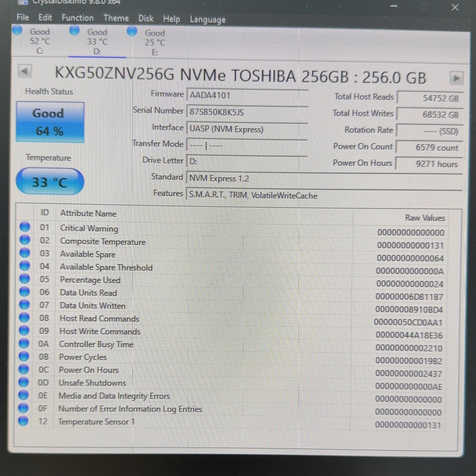The width and height of the screenshot is (476, 476).
Task: Click the 33 °C temperature button
Action: tap(50, 182)
